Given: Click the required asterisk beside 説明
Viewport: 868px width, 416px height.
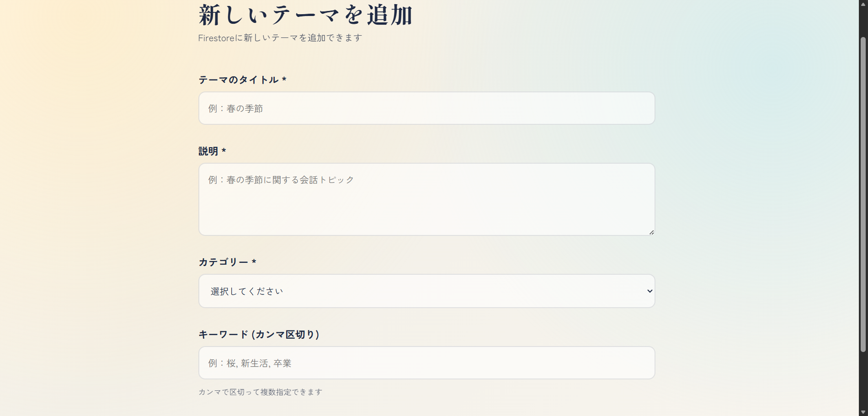Looking at the screenshot, I should click(x=224, y=151).
